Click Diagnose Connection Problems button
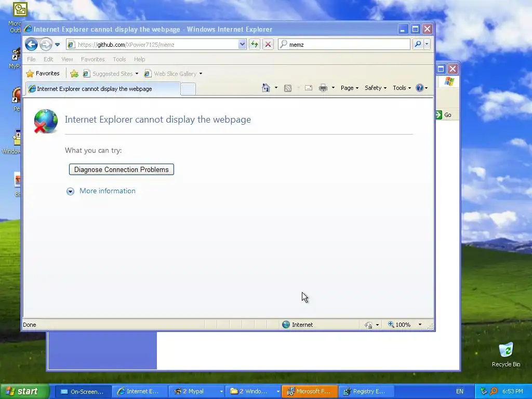The image size is (532, 399). 122,169
